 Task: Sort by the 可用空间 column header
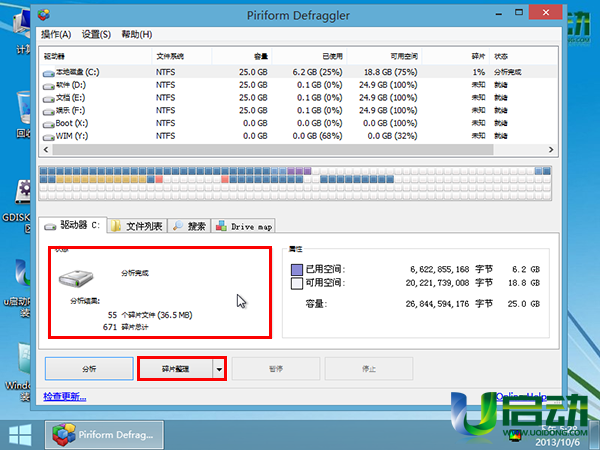(384, 56)
